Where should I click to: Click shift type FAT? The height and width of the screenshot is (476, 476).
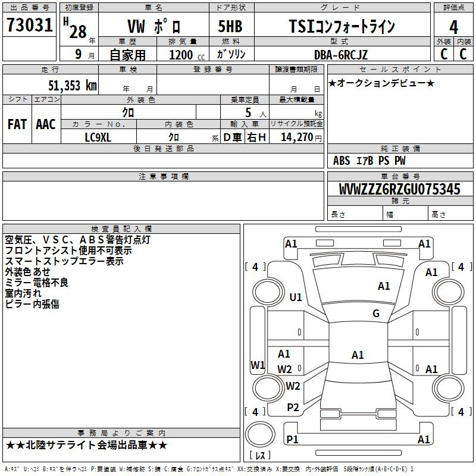(17, 124)
